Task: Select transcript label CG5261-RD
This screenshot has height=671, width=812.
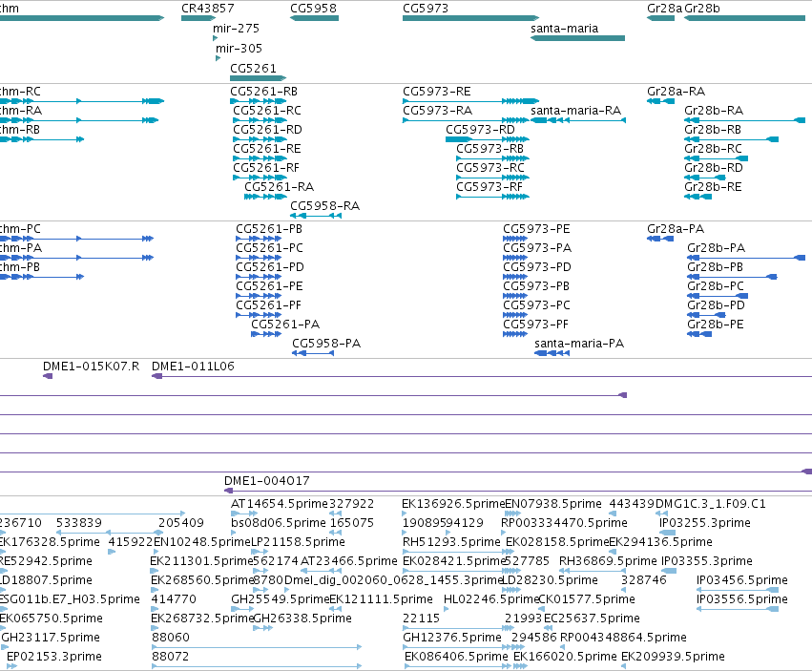Action: click(x=267, y=130)
